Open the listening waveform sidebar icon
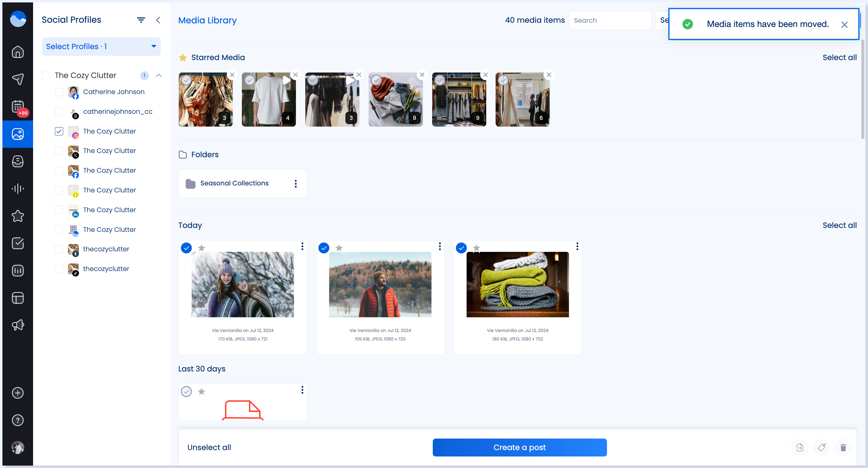This screenshot has height=468, width=868. coord(18,189)
